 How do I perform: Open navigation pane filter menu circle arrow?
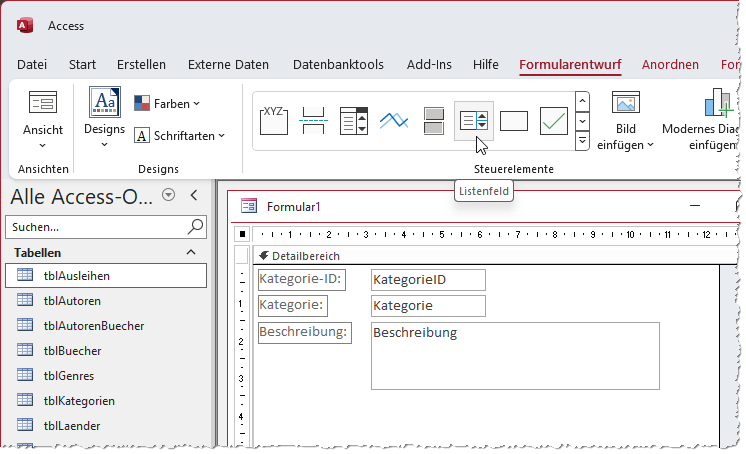click(168, 195)
